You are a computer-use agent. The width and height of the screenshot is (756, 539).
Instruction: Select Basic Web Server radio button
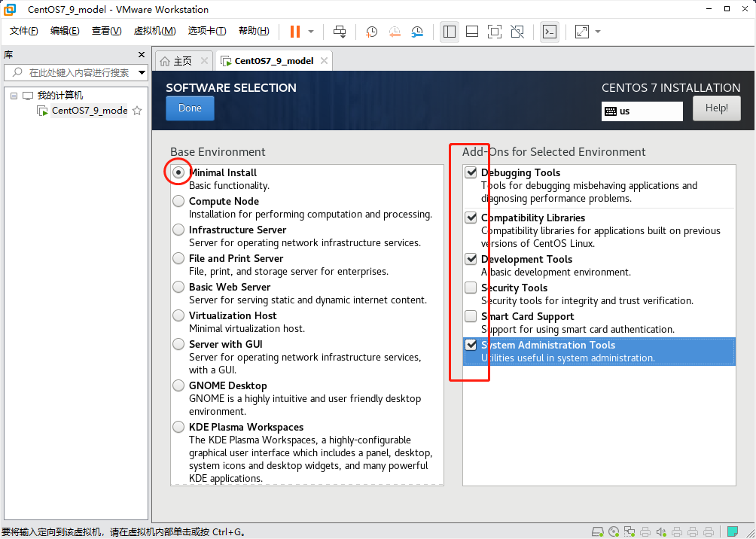(x=178, y=287)
